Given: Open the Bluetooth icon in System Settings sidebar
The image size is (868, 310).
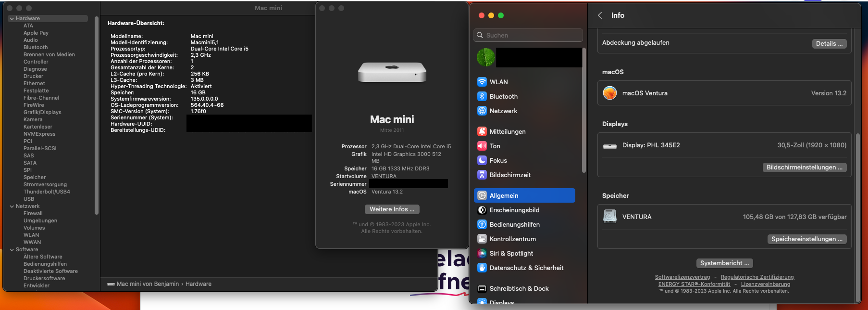Looking at the screenshot, I should (482, 96).
